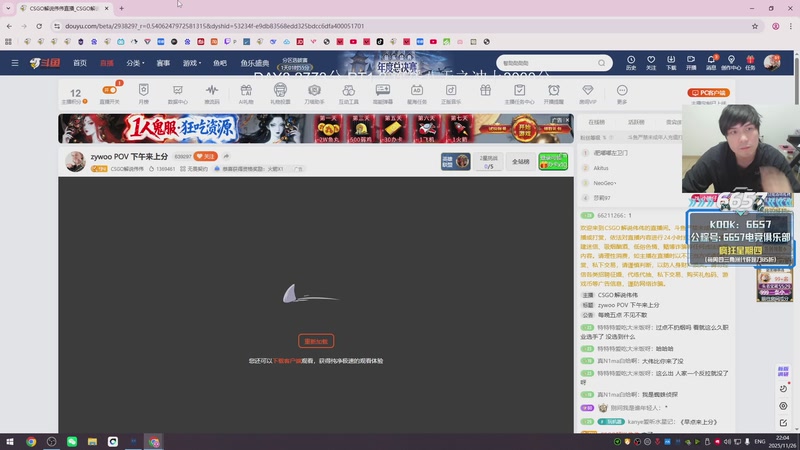This screenshot has height=450, width=800.
Task: Open File Explorer from the taskbar
Action: (x=92, y=442)
